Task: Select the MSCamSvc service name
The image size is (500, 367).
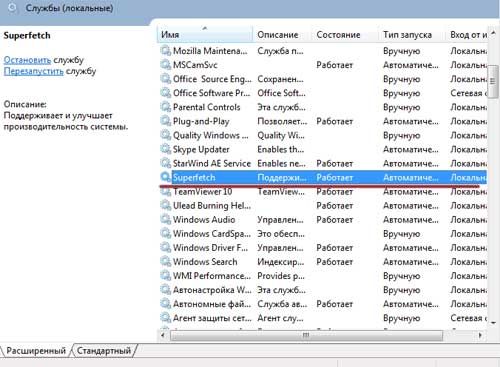Action: [195, 65]
